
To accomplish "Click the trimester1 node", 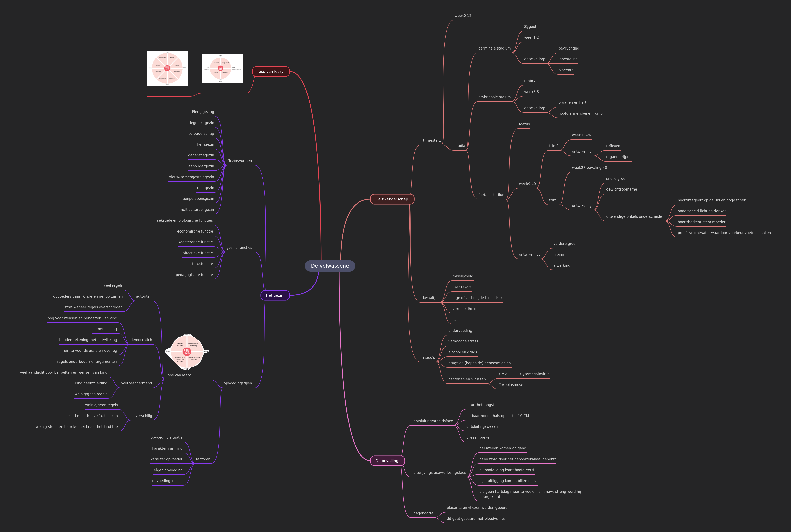I will point(432,140).
